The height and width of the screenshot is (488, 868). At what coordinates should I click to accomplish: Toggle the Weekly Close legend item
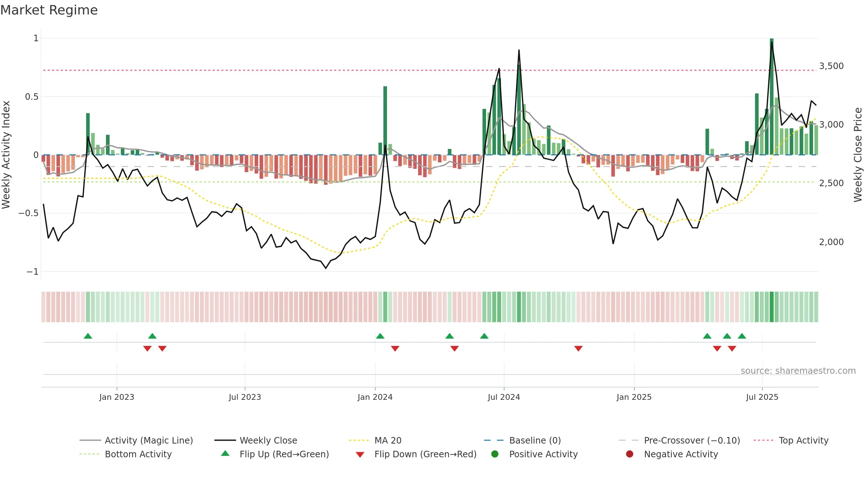point(256,440)
